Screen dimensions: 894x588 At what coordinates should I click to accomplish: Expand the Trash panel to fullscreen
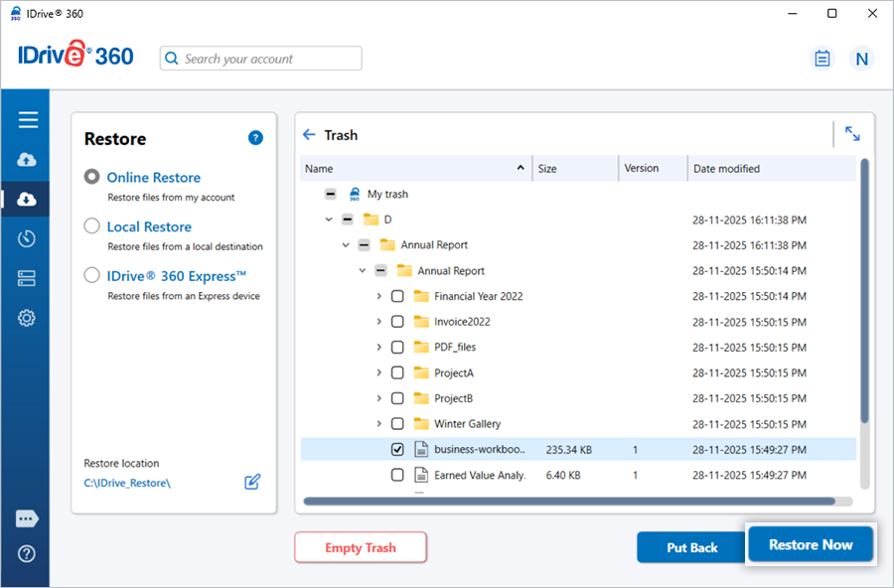click(852, 133)
